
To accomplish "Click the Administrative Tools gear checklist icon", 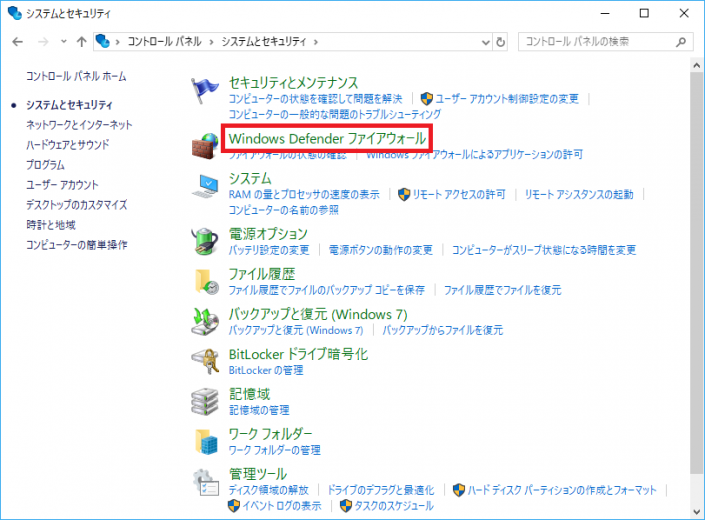I will [206, 482].
